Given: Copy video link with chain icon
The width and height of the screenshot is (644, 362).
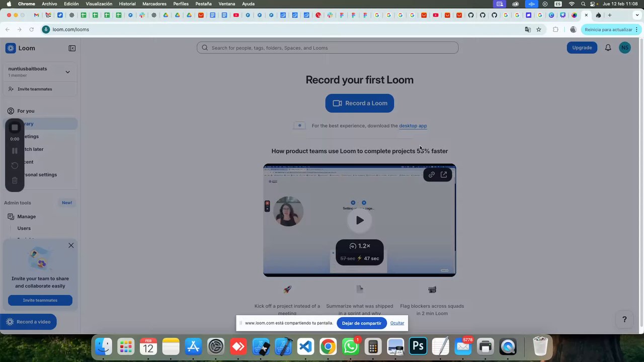Looking at the screenshot, I should coord(432,174).
